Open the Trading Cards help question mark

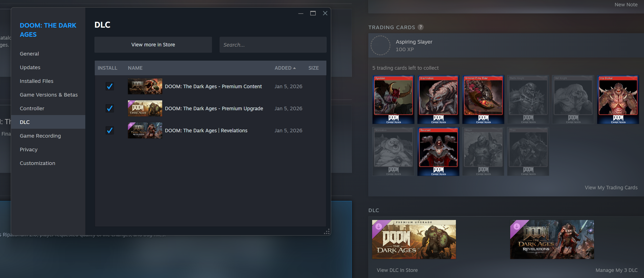pyautogui.click(x=421, y=27)
